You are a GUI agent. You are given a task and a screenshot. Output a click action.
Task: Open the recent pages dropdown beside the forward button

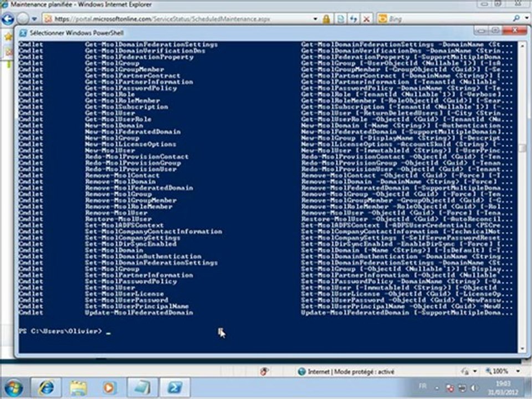(x=34, y=19)
